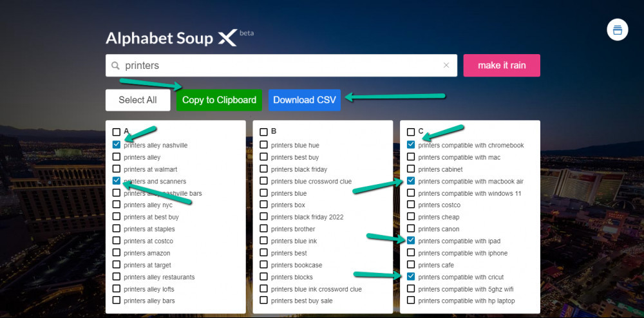Check printers blue crossword clue
The image size is (644, 318).
263,180
